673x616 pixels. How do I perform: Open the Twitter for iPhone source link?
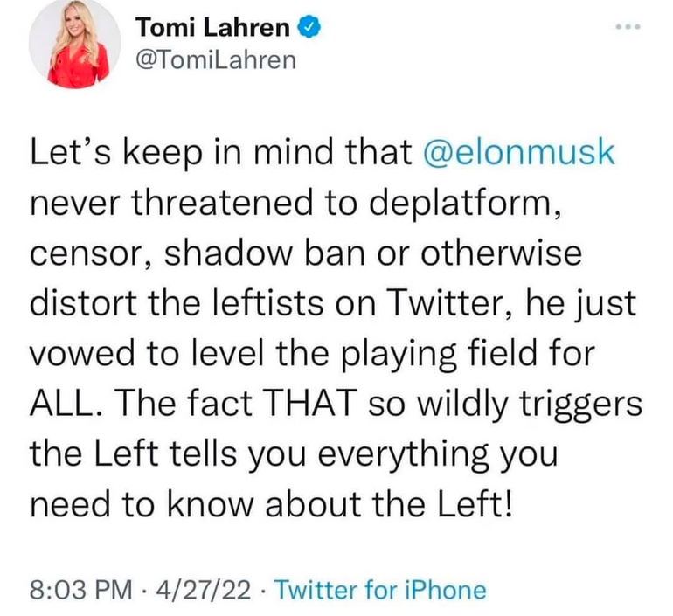coord(380,590)
